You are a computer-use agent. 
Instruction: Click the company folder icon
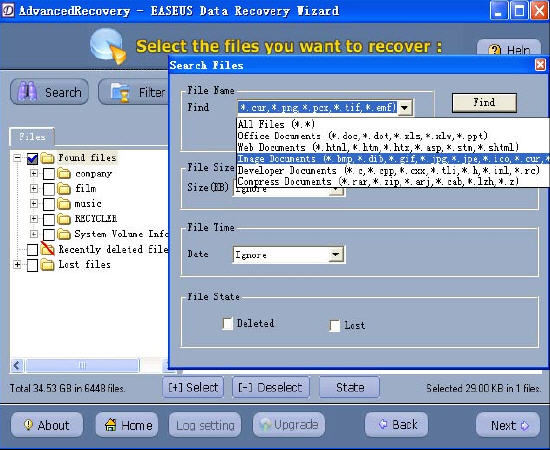tap(64, 173)
